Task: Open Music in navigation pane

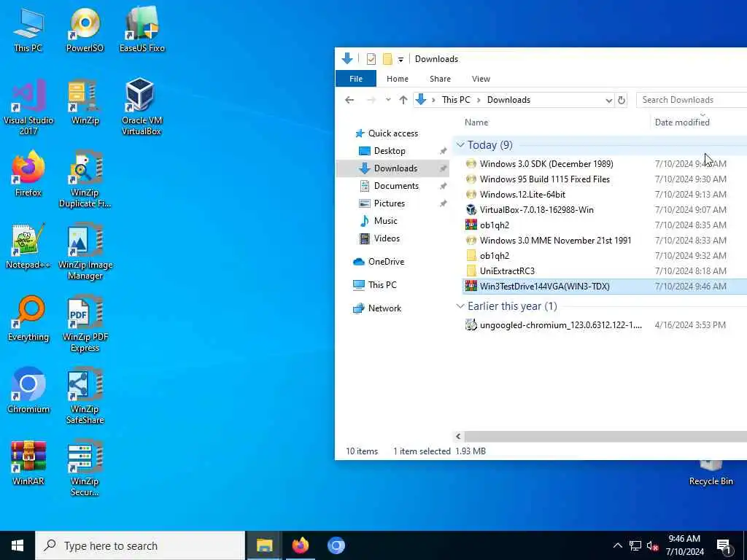Action: pos(385,221)
